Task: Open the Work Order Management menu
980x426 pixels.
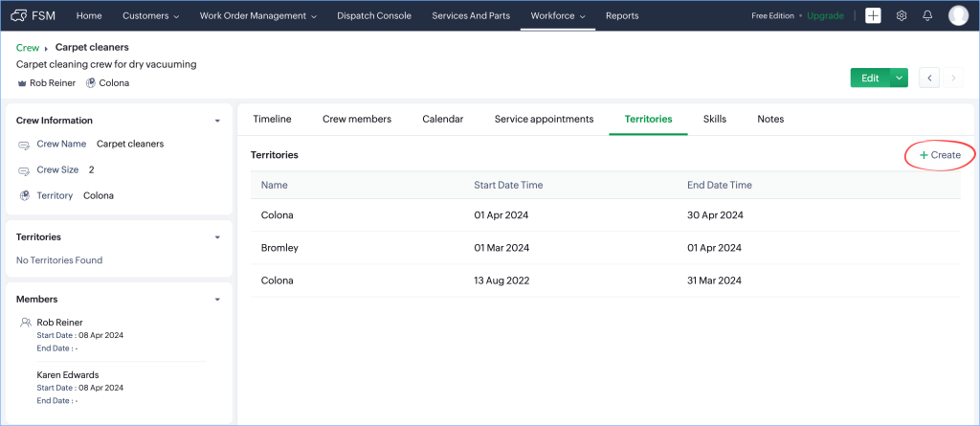Action: (258, 15)
